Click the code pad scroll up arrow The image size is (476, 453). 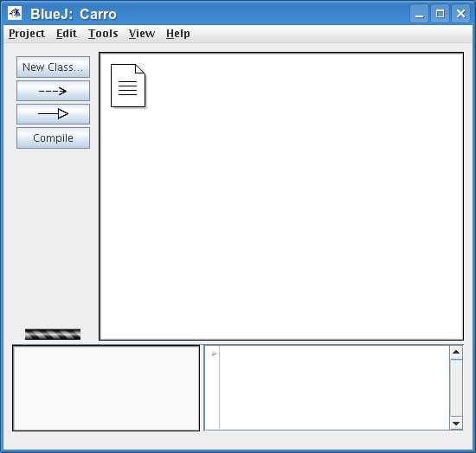click(456, 353)
